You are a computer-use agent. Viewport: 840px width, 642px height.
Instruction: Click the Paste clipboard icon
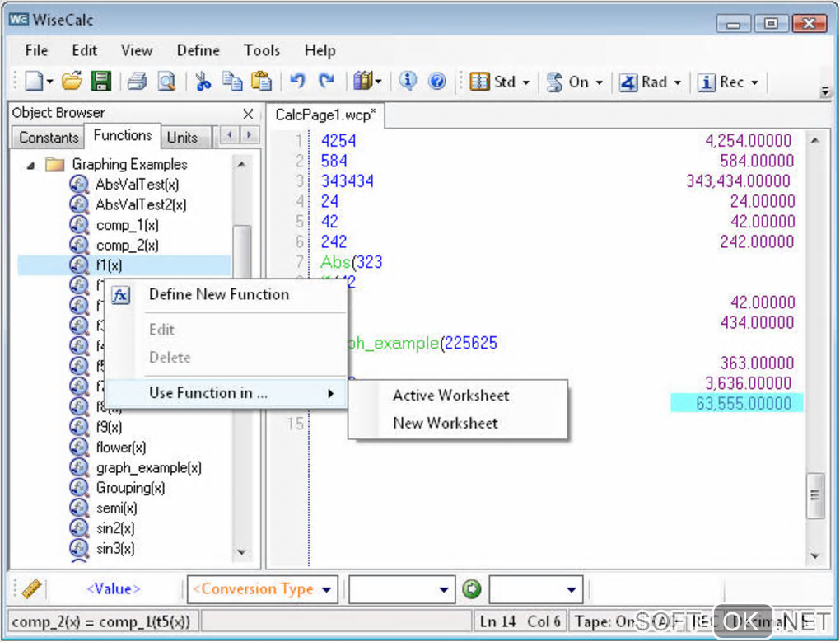click(x=261, y=82)
